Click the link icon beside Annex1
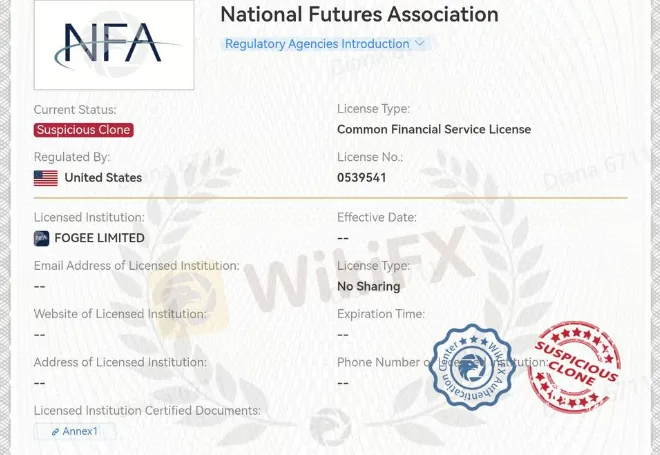The image size is (660, 455). (x=55, y=431)
